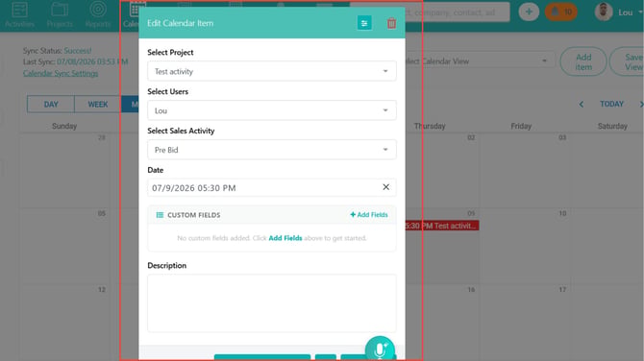Image resolution: width=644 pixels, height=361 pixels.
Task: Switch to the WEEK calendar tab
Action: tap(98, 105)
